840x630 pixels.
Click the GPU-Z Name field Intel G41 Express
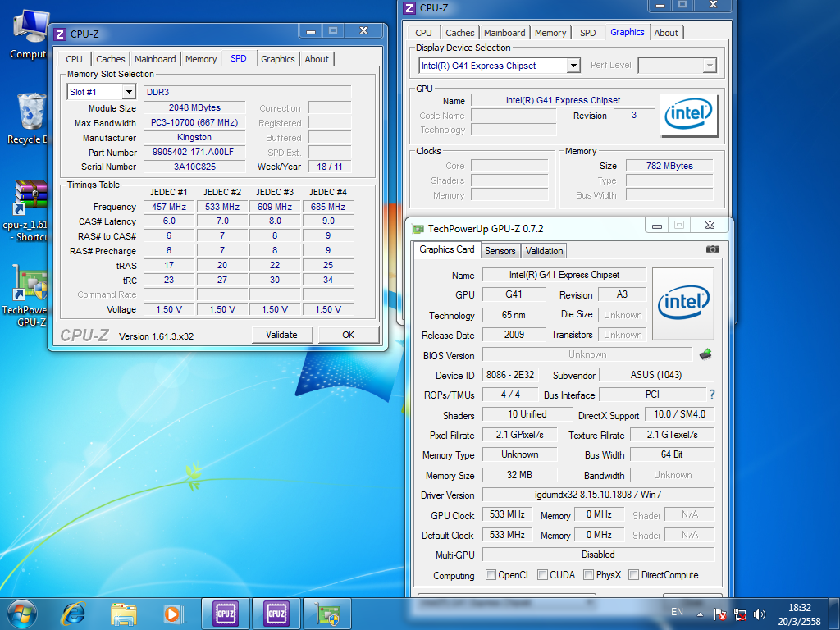pos(564,275)
